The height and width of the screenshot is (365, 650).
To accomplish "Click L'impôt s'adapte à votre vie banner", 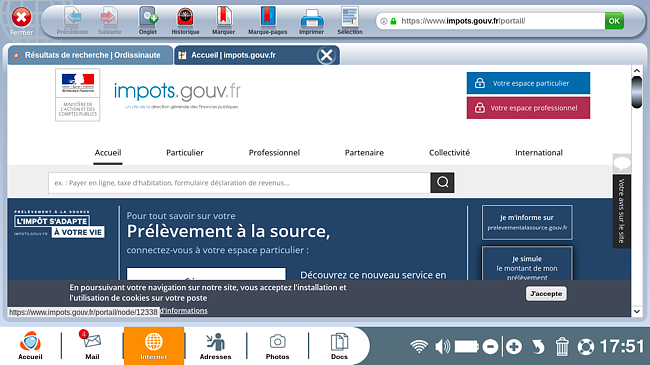I will click(59, 224).
